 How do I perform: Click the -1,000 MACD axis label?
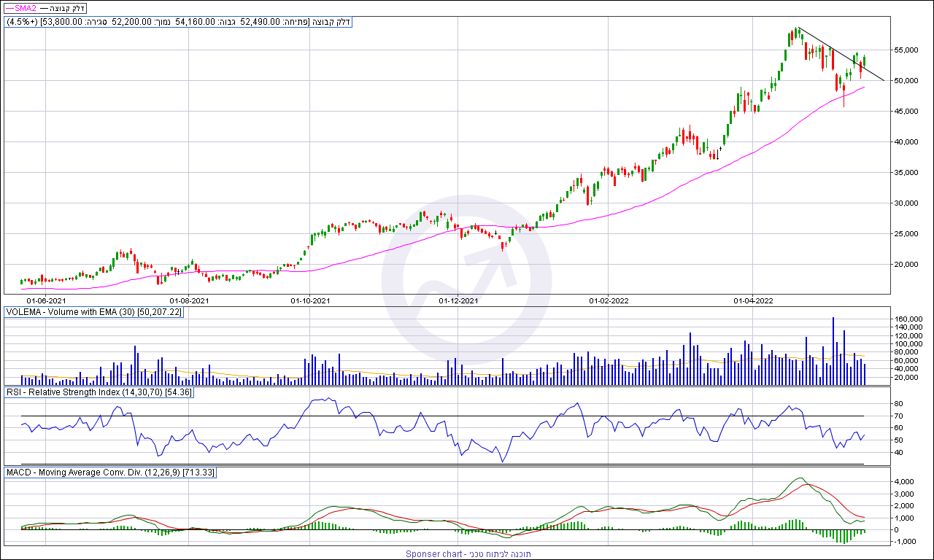click(x=905, y=542)
